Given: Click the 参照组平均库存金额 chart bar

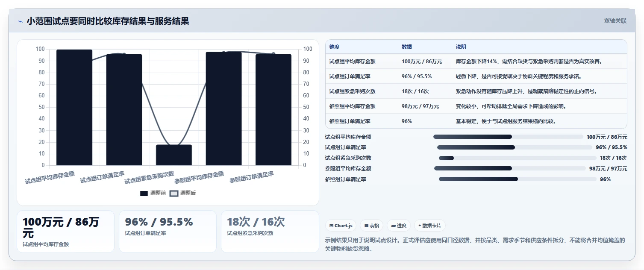Looking at the screenshot, I should point(223,109).
